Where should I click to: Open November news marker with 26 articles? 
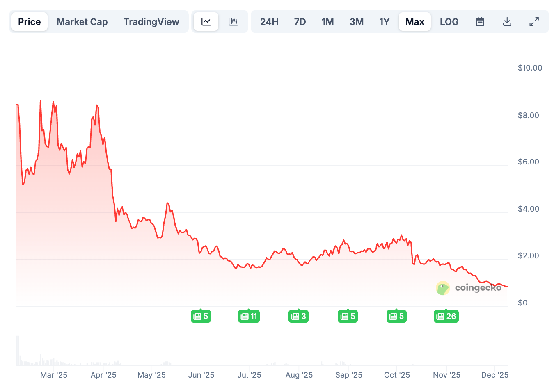[x=446, y=316]
